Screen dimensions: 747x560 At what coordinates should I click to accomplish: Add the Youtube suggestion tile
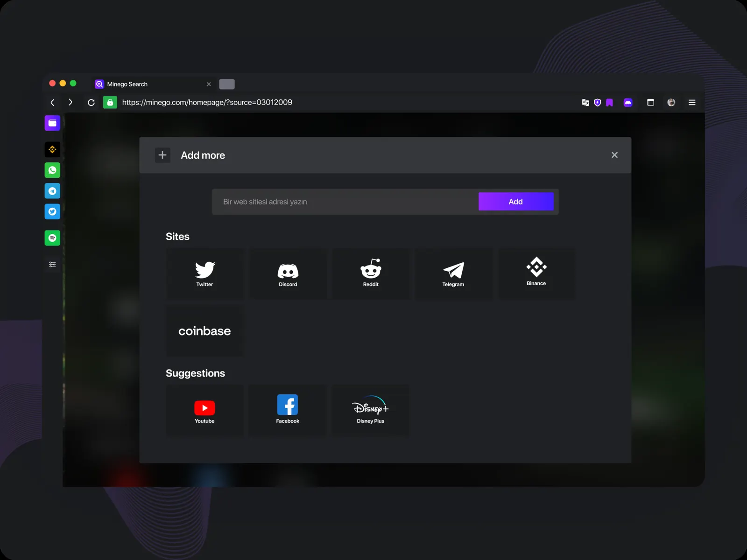[x=204, y=411]
